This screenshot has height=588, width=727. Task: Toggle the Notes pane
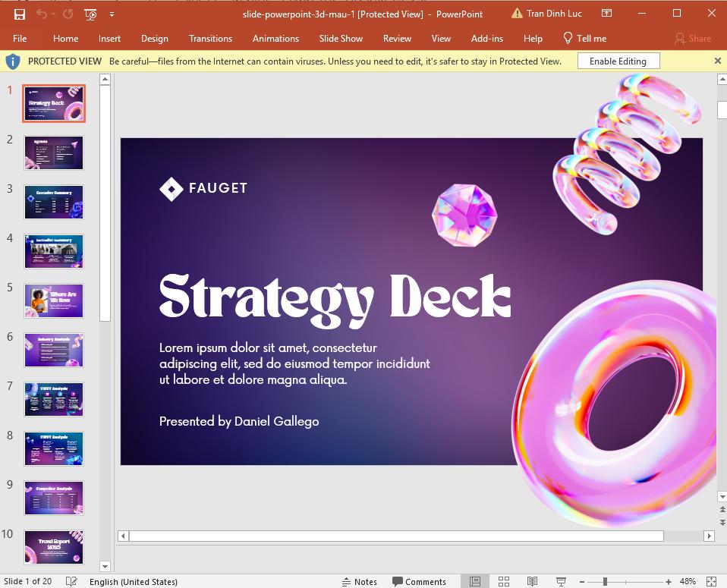click(x=359, y=582)
